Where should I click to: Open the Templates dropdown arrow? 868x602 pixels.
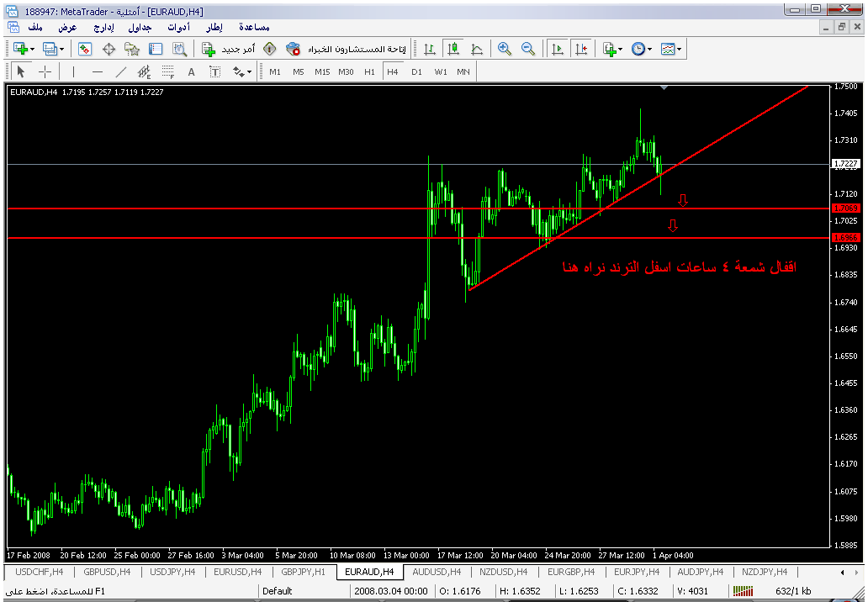coord(680,50)
